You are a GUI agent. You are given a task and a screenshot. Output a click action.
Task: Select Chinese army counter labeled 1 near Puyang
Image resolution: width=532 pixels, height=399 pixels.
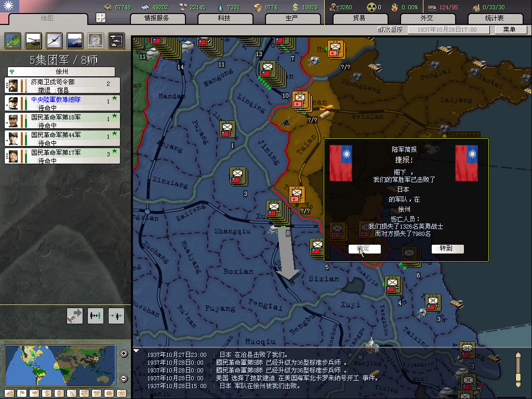point(228,129)
